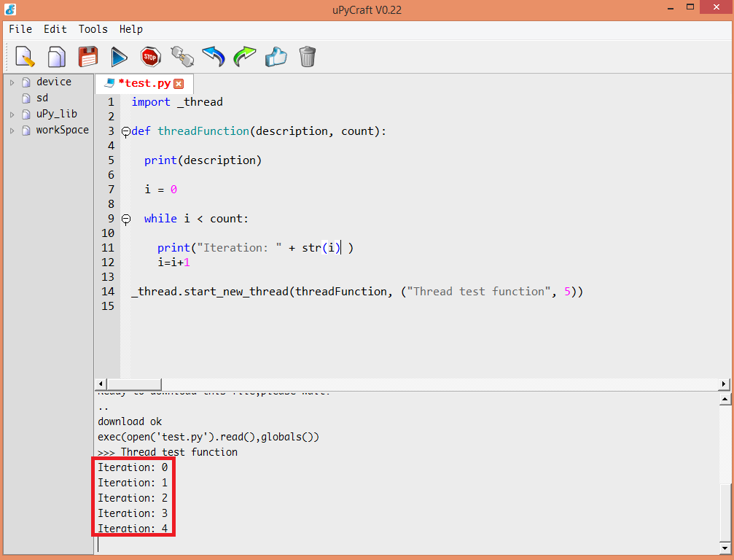Select the test.py editor tab

[x=144, y=83]
